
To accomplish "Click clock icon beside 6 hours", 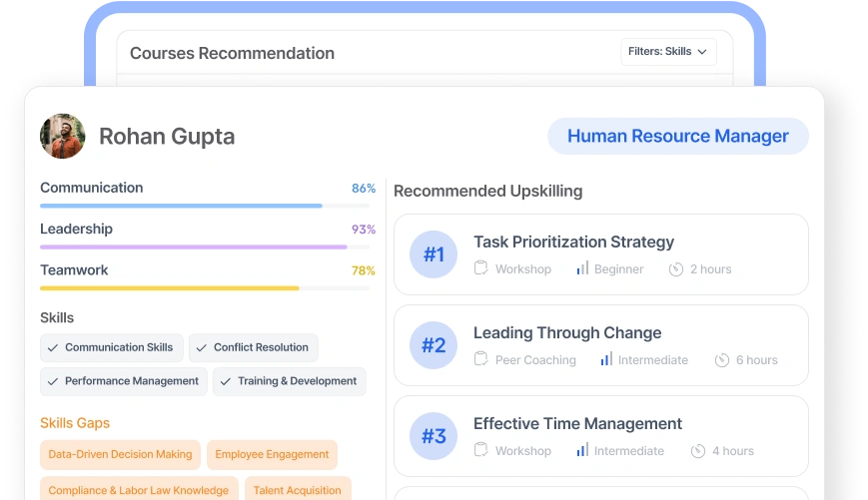I will pos(722,360).
